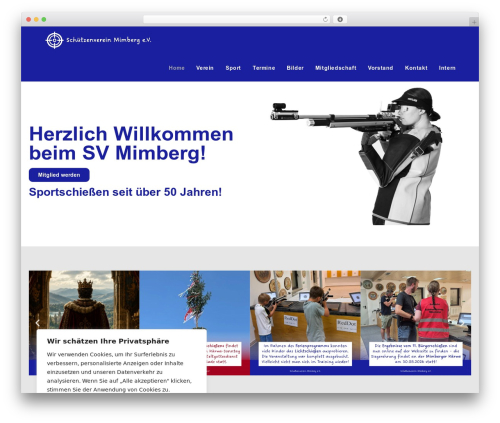Open the Termine menu item
Viewport: 500px width, 423px height.
coord(264,68)
